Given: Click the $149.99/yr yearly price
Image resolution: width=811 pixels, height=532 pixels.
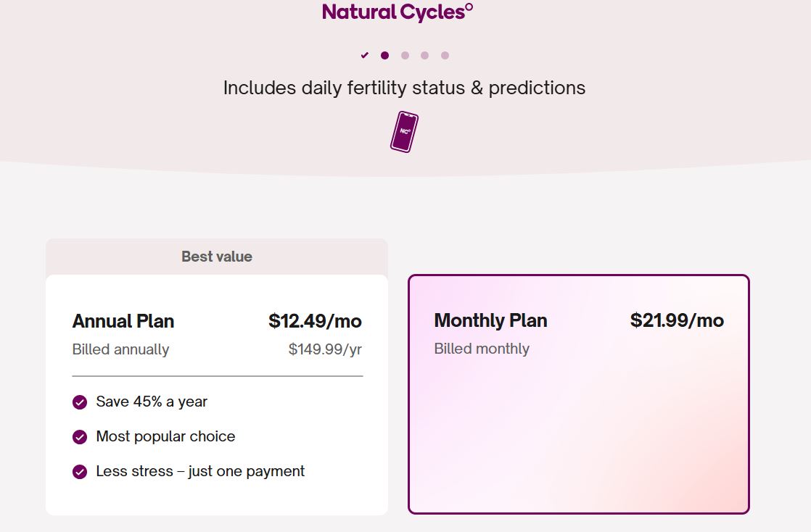Looking at the screenshot, I should coord(324,349).
